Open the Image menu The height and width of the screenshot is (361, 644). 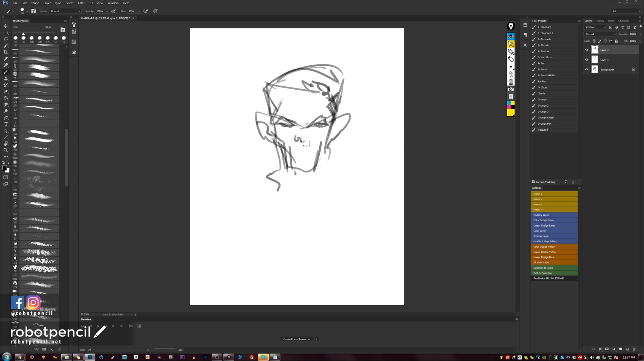point(35,3)
